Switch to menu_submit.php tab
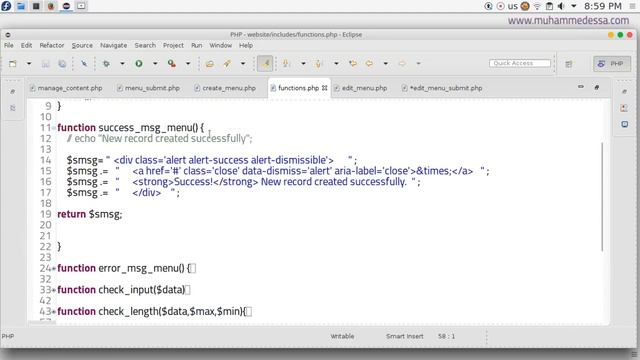Viewport: 640px width, 360px height. tap(148, 88)
